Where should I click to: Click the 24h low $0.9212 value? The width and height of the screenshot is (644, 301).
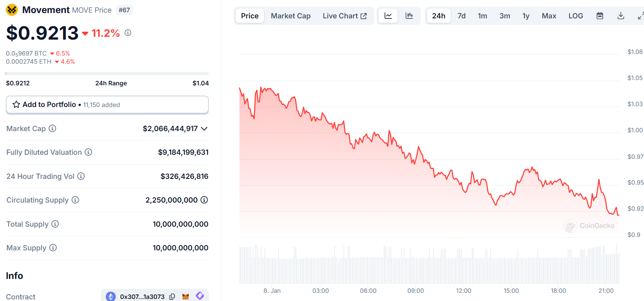18,83
